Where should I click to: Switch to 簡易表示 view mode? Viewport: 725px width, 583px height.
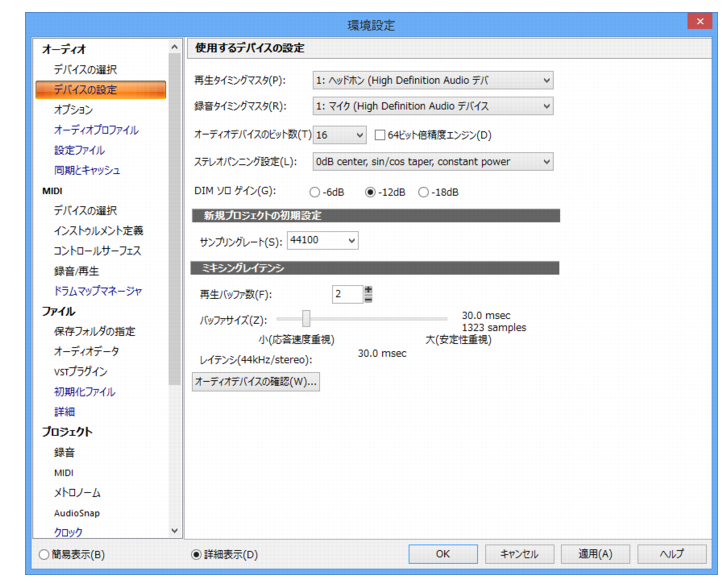pyautogui.click(x=44, y=554)
